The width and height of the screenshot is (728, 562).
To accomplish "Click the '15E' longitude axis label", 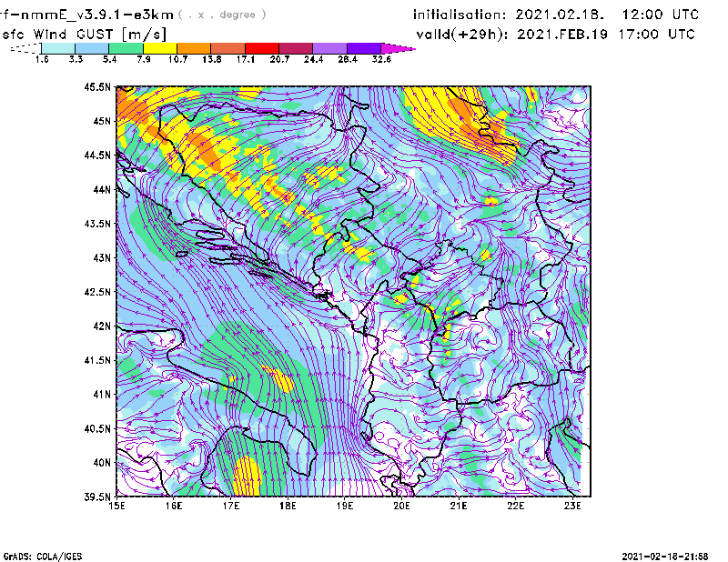I will pyautogui.click(x=116, y=506).
